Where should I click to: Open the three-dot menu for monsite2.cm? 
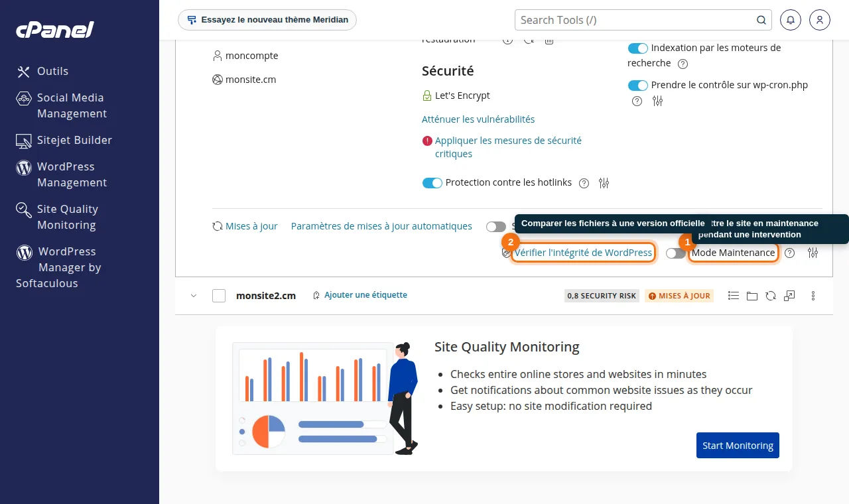pos(813,296)
